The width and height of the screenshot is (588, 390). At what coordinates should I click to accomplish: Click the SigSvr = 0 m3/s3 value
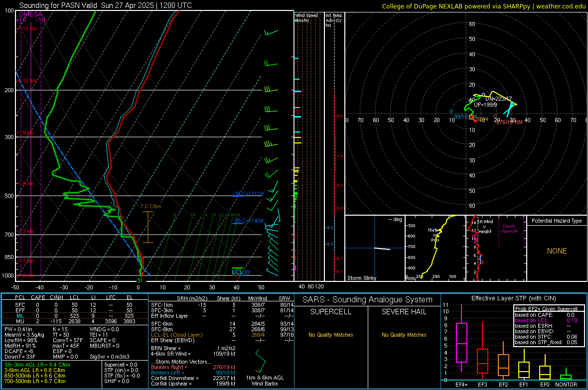click(110, 357)
